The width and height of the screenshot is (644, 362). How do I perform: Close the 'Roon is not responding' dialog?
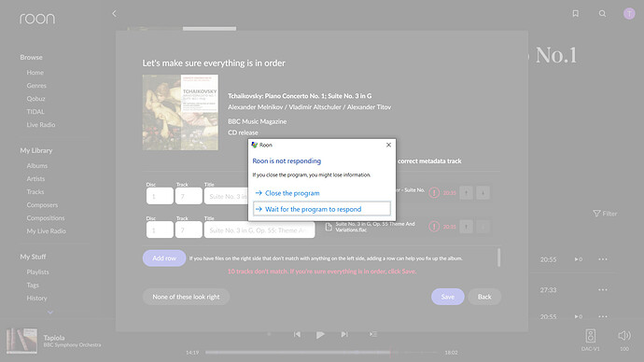(388, 145)
